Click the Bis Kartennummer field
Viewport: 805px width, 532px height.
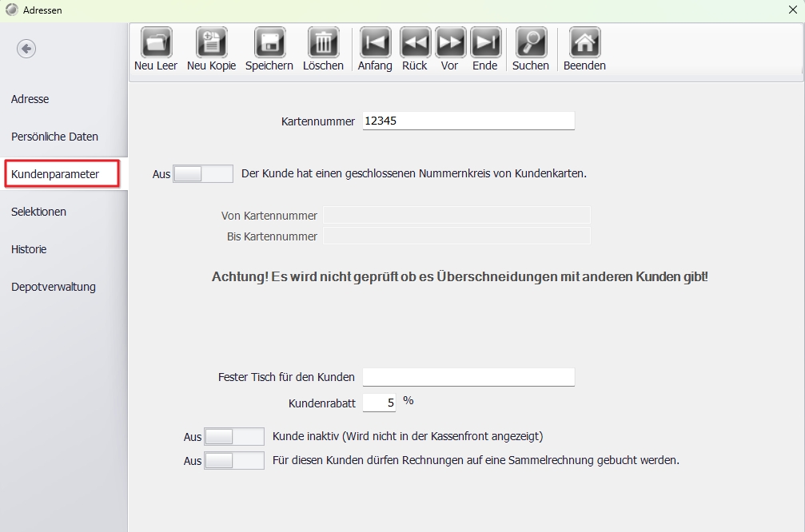coord(457,236)
